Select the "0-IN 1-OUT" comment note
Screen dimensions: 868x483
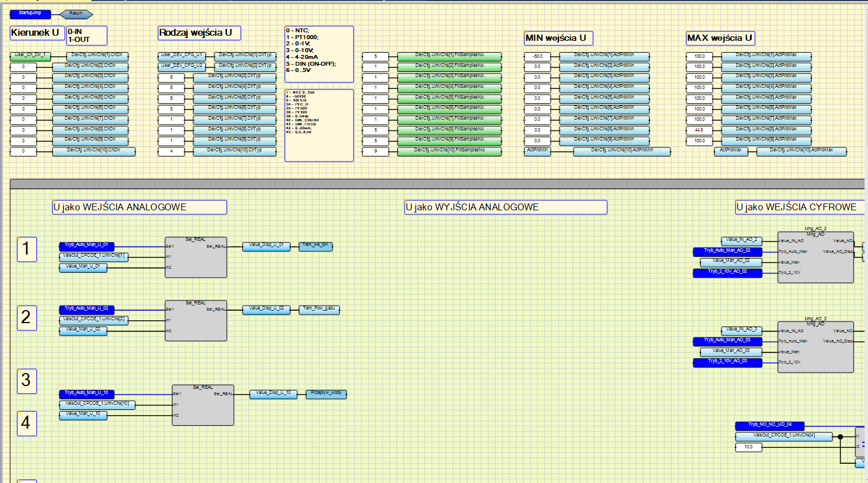[x=87, y=36]
